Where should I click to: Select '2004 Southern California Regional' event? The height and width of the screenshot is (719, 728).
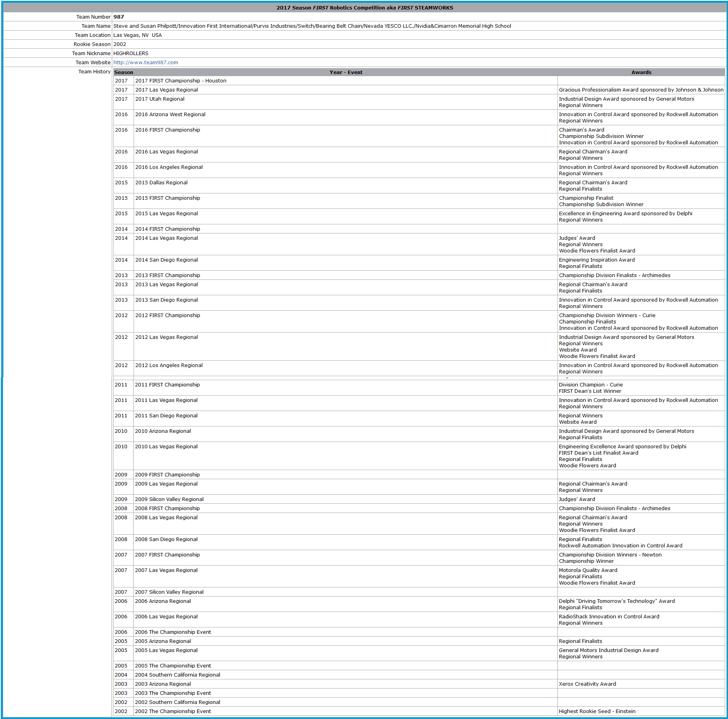click(177, 675)
